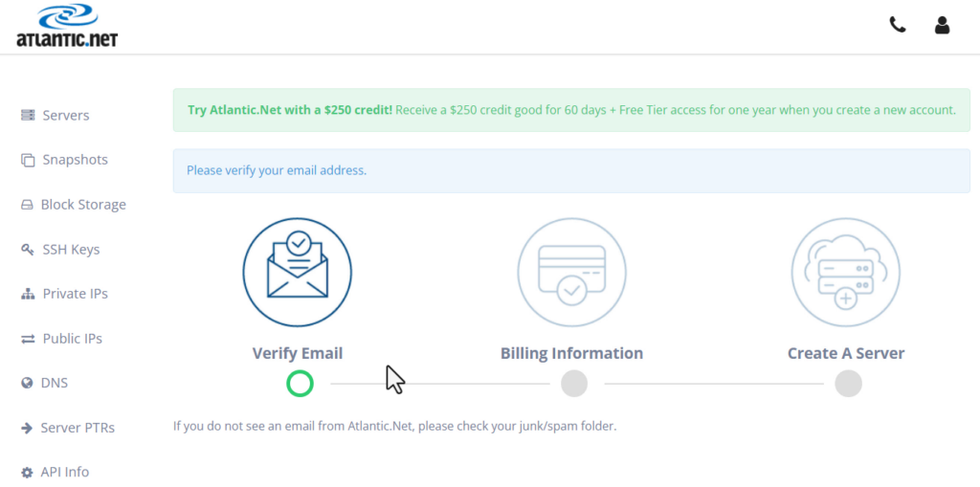Click the Servers sidebar icon

coord(28,115)
